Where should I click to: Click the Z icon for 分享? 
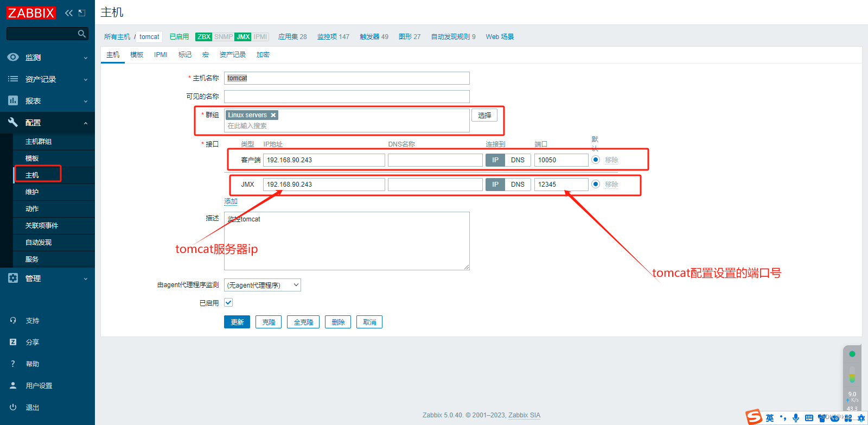[x=13, y=342]
